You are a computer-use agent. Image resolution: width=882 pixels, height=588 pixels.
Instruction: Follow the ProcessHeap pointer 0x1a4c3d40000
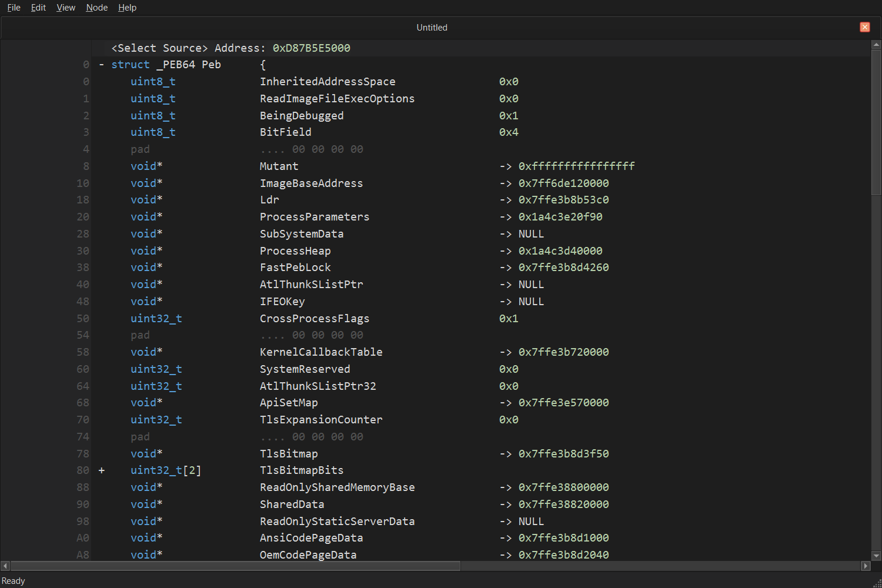click(560, 251)
